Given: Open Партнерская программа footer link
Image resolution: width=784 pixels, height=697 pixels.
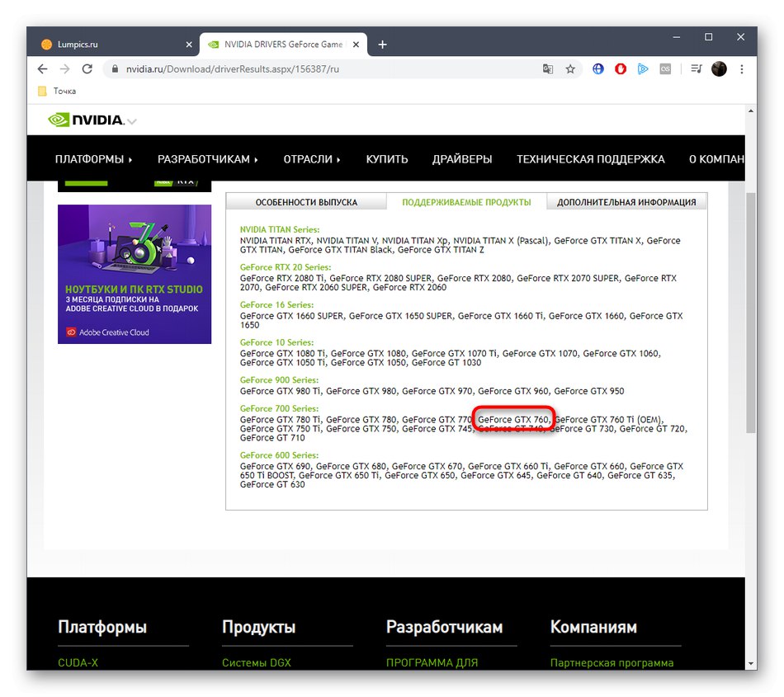Looking at the screenshot, I should (x=612, y=662).
